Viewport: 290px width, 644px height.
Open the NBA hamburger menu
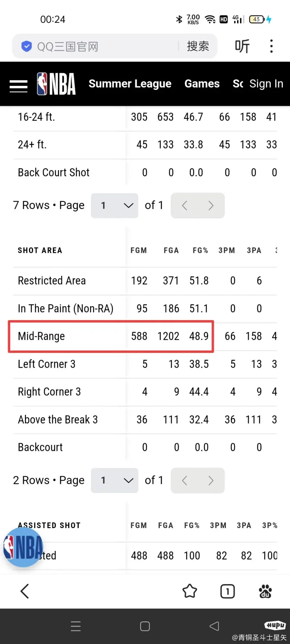click(18, 86)
